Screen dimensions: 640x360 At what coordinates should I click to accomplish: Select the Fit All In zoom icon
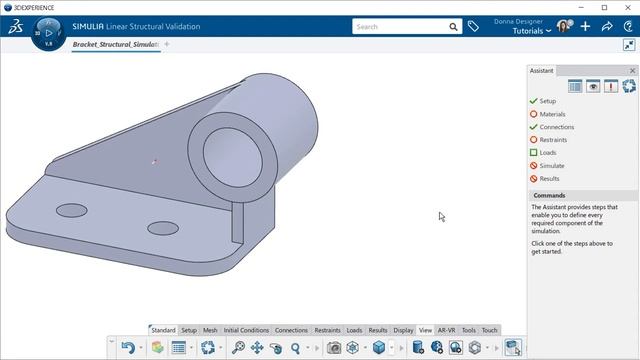click(x=238, y=348)
